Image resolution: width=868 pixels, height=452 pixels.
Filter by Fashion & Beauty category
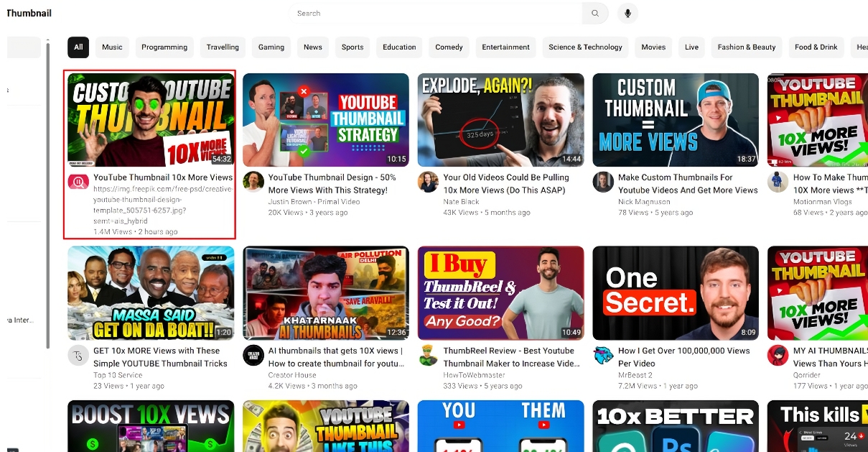pyautogui.click(x=747, y=47)
